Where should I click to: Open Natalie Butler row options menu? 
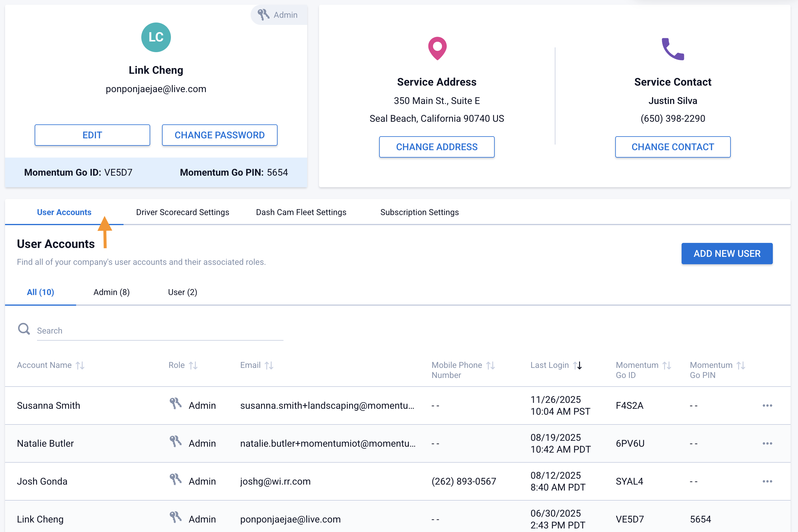click(x=767, y=443)
